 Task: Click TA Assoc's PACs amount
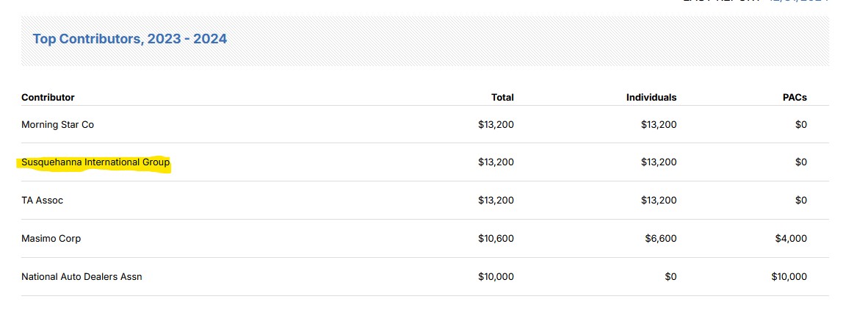point(800,201)
